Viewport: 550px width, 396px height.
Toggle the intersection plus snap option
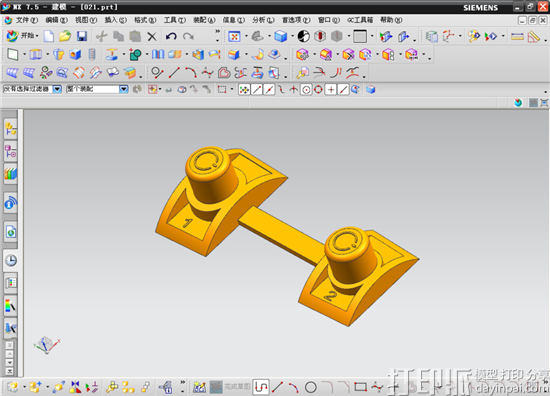(x=330, y=90)
